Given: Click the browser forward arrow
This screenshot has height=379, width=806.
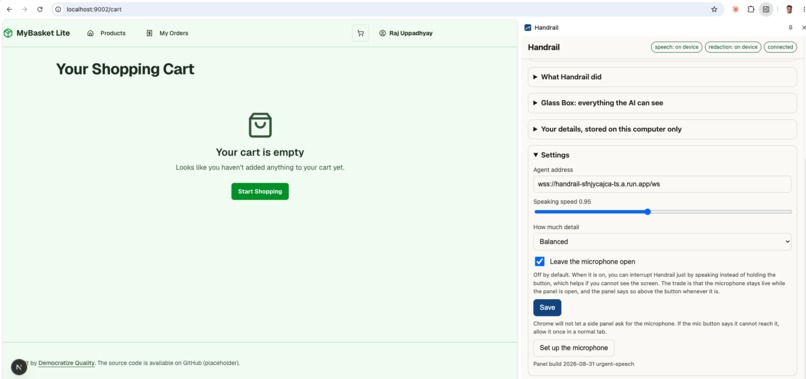Looking at the screenshot, I should (24, 9).
